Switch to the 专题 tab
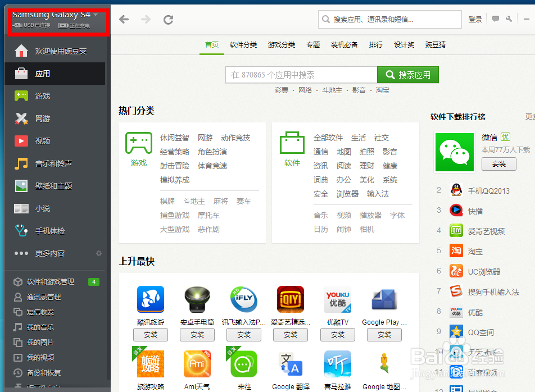The image size is (535, 392). [313, 45]
